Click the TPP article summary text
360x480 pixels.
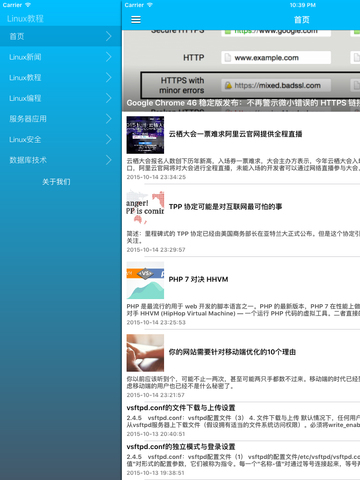coord(243,237)
